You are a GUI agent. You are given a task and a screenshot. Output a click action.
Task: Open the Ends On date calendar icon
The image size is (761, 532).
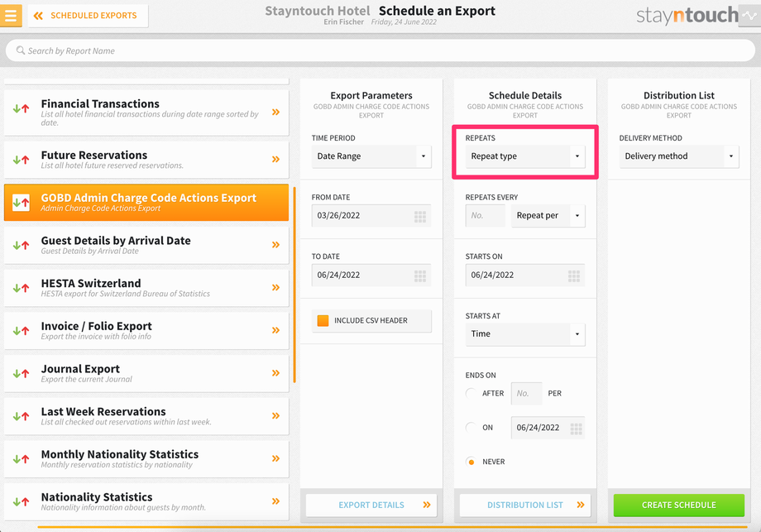[x=576, y=429]
